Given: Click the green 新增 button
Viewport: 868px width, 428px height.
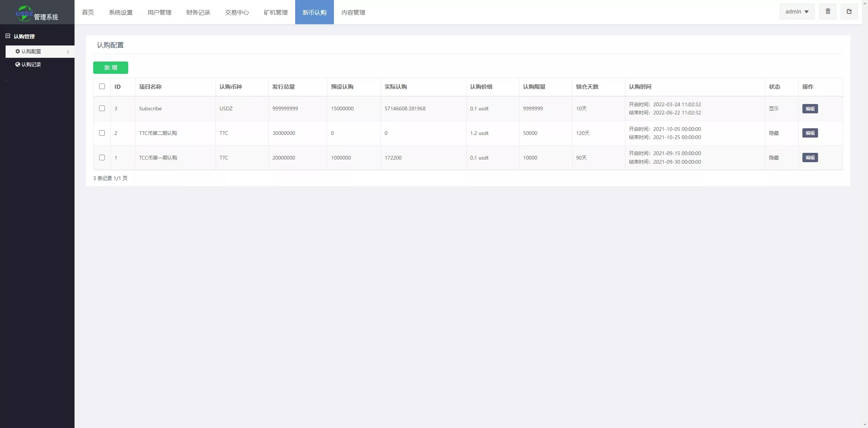Looking at the screenshot, I should [111, 67].
